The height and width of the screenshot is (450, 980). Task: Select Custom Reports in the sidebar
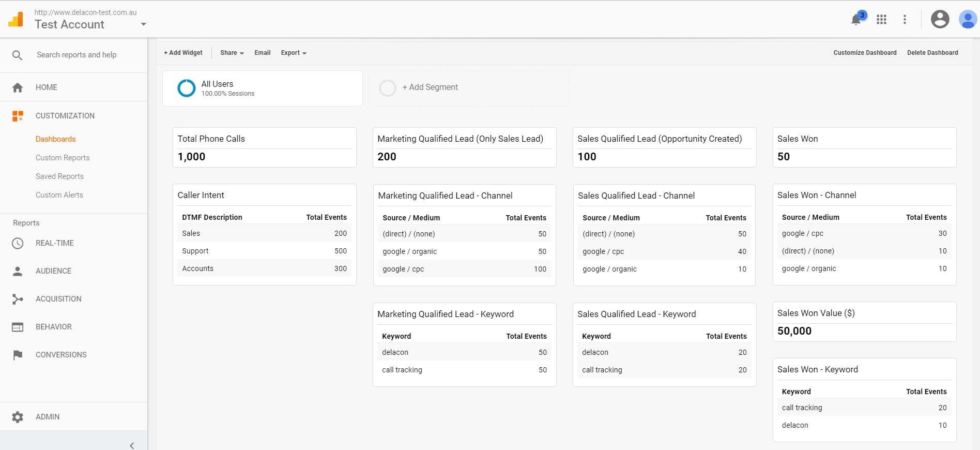pyautogui.click(x=63, y=158)
